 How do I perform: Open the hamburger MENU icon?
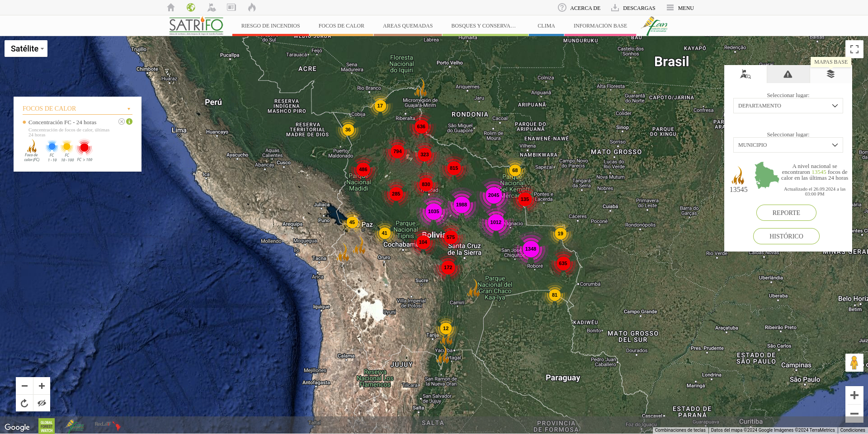(x=670, y=8)
